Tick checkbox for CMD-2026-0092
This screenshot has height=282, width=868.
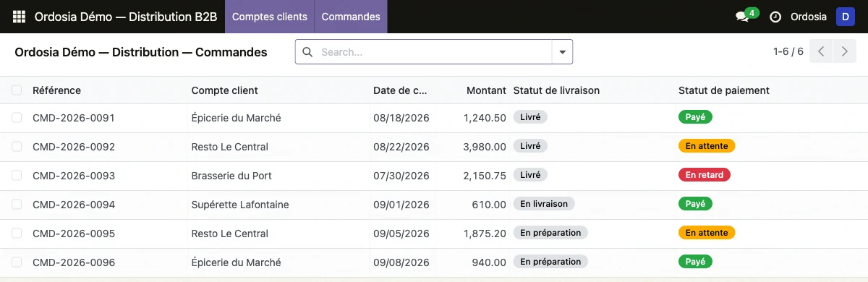pyautogui.click(x=17, y=147)
